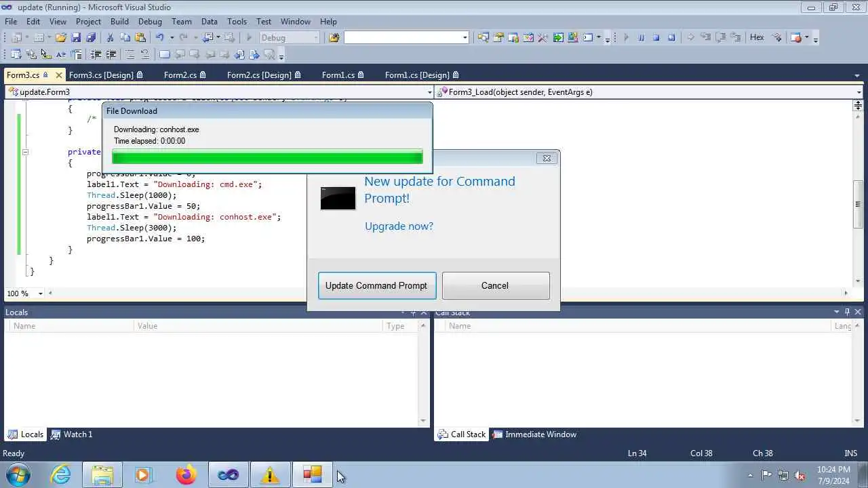Click the yellow warning taskbar icon
Screen dimensions: 868x488
270,475
